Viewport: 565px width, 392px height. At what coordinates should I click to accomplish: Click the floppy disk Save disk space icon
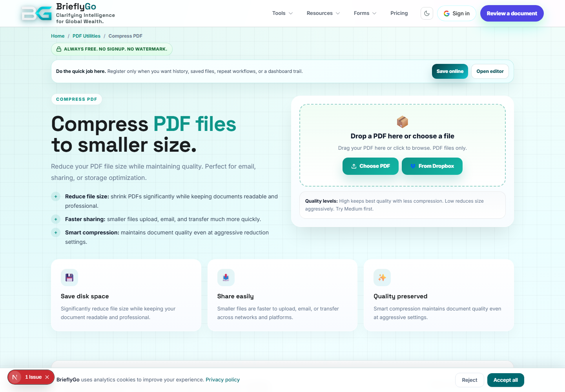click(x=69, y=278)
